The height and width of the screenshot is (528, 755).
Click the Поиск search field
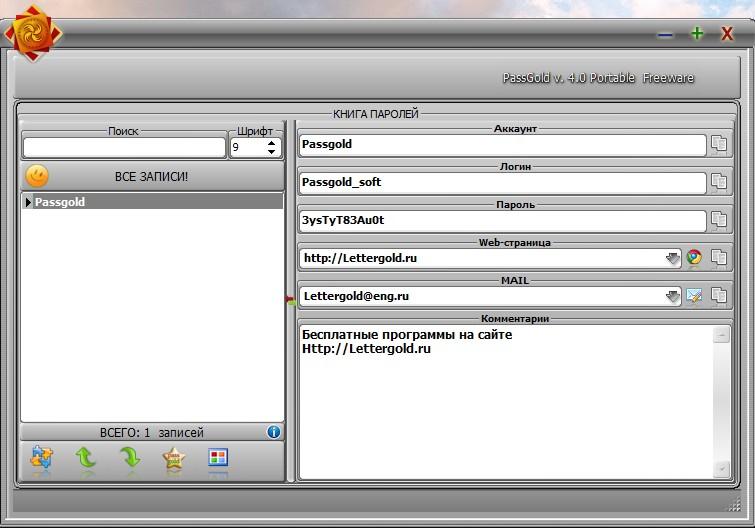pyautogui.click(x=124, y=147)
